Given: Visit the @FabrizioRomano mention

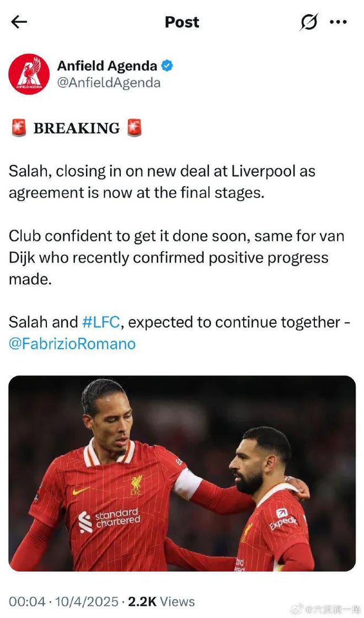Looking at the screenshot, I should (72, 344).
